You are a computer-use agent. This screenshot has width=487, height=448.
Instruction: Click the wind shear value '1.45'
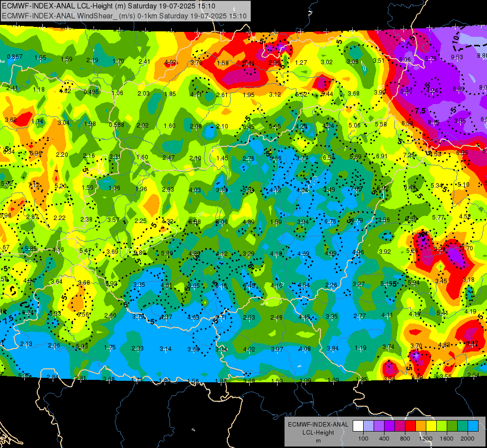click(x=222, y=158)
